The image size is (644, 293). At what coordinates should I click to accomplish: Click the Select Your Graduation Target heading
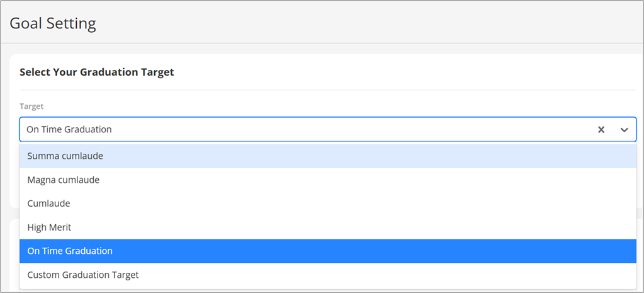[96, 72]
